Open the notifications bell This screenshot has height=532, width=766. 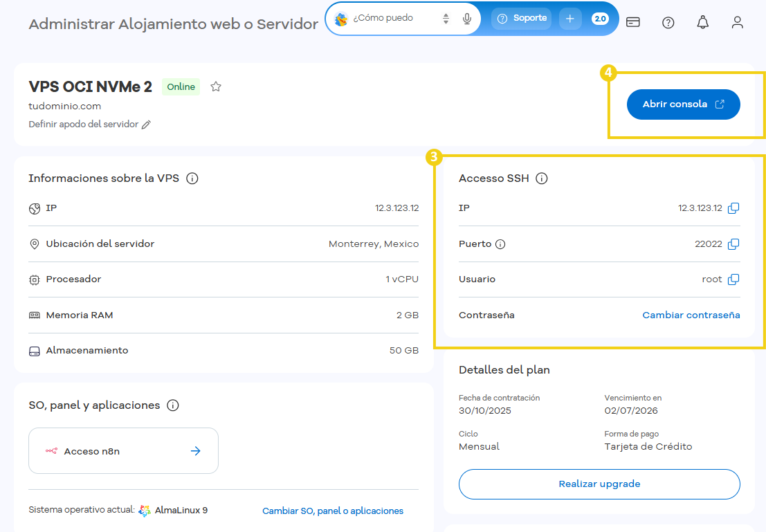coord(702,22)
